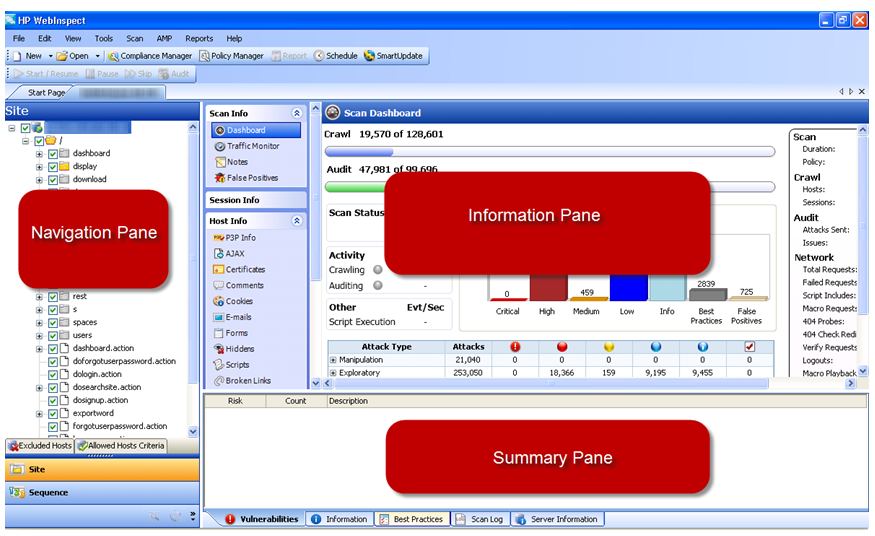This screenshot has width=875, height=536.
Task: Open Traffic Monitor in Scan Info
Action: (x=252, y=146)
